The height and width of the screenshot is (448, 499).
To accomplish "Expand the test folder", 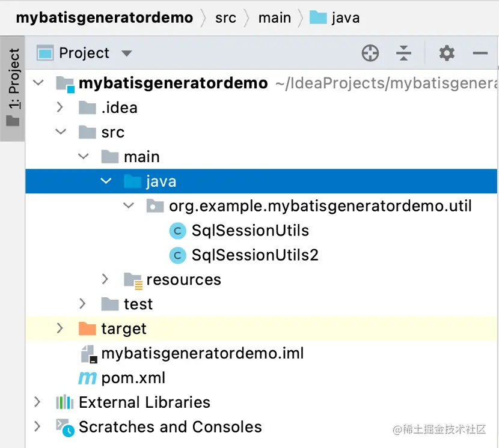I will [83, 304].
